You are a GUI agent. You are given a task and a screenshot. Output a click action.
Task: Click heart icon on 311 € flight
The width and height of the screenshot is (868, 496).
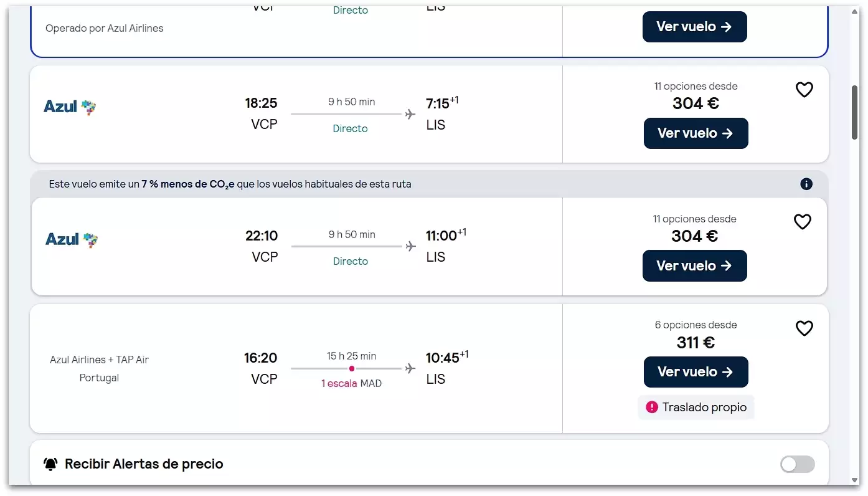coord(804,328)
